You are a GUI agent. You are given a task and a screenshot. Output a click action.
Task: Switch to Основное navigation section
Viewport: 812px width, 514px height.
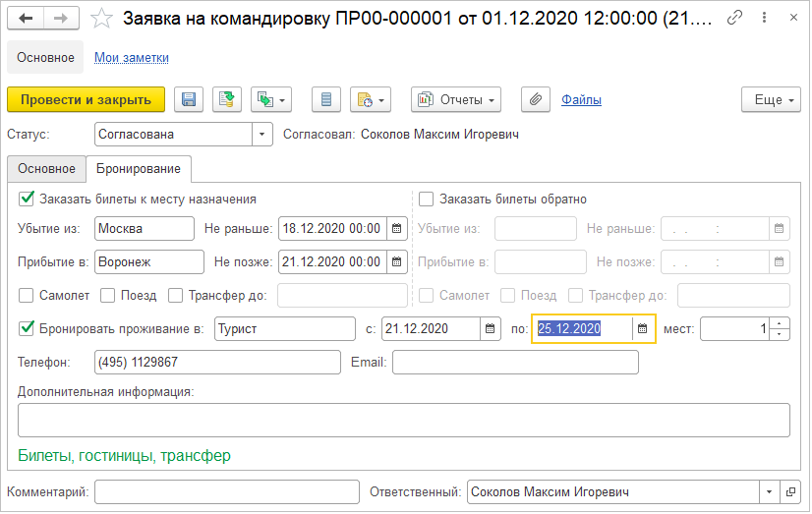tap(45, 57)
